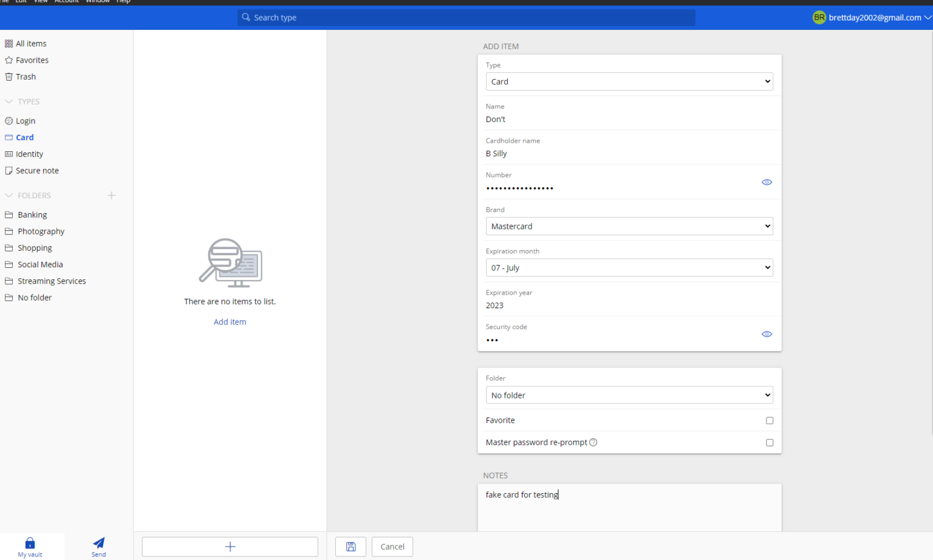The image size is (933, 560).
Task: Enable the Favorite checkbox
Action: click(x=770, y=420)
